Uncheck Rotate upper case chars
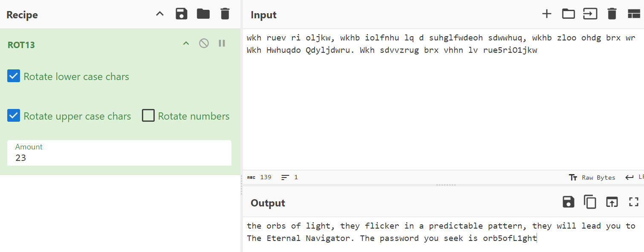644x252 pixels. pyautogui.click(x=14, y=115)
